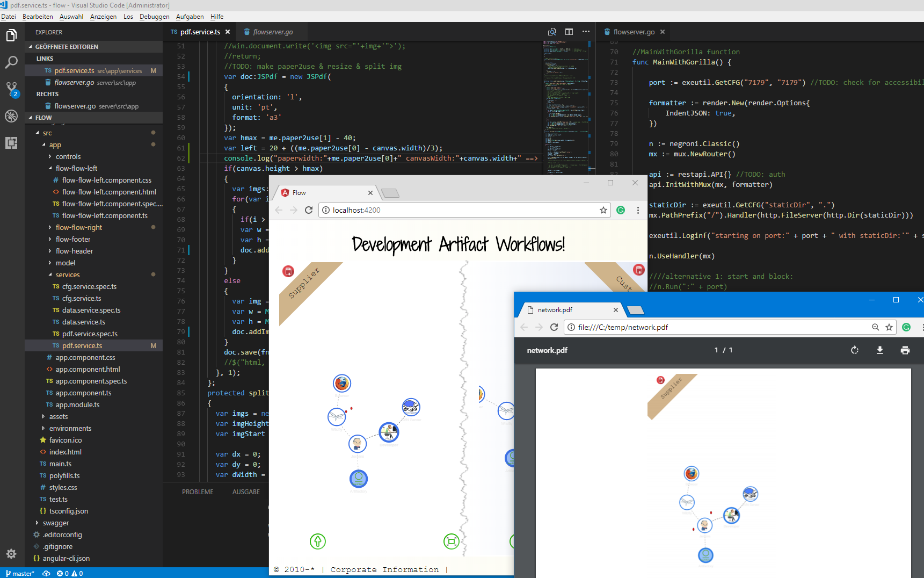Open the Datei menu
924x578 pixels.
pos(9,17)
